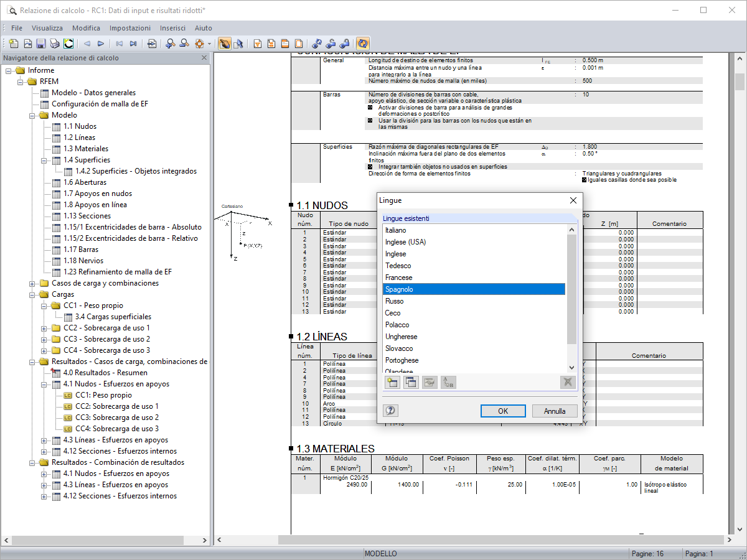747x560 pixels.
Task: Save the current report
Action: tap(42, 44)
